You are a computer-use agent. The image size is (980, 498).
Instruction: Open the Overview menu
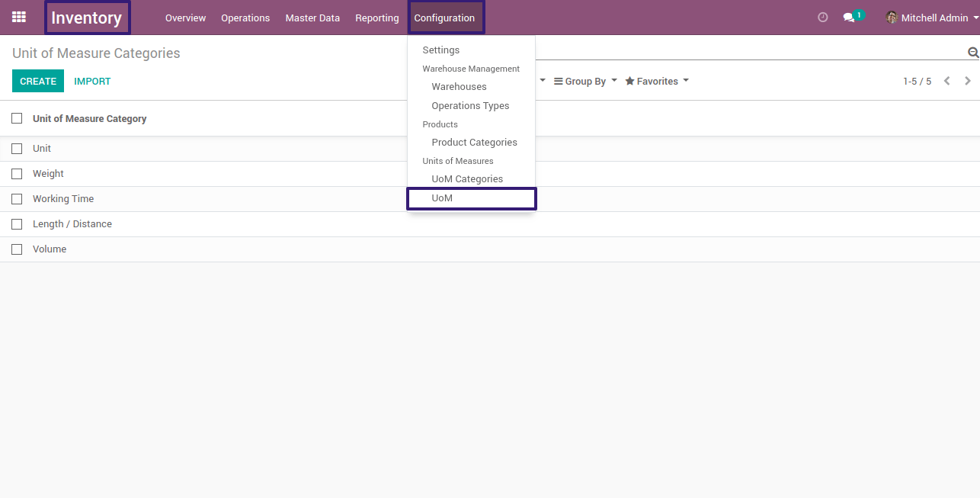(x=185, y=18)
